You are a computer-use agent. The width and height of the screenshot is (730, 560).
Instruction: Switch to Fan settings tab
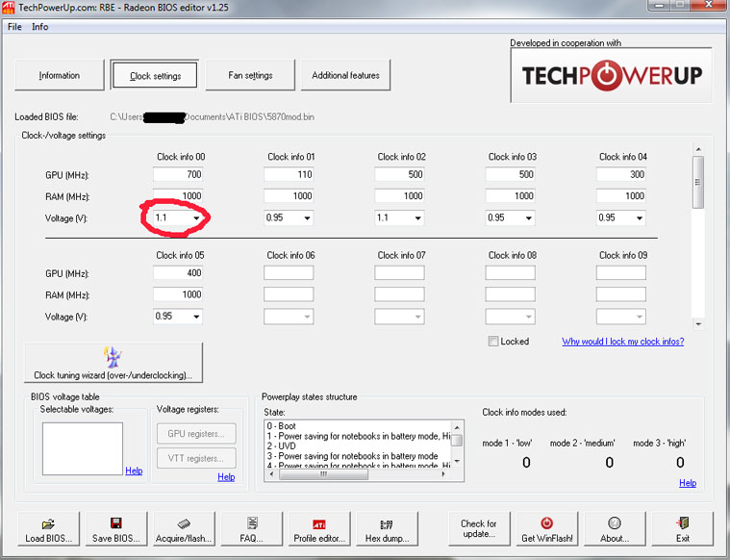pos(250,75)
